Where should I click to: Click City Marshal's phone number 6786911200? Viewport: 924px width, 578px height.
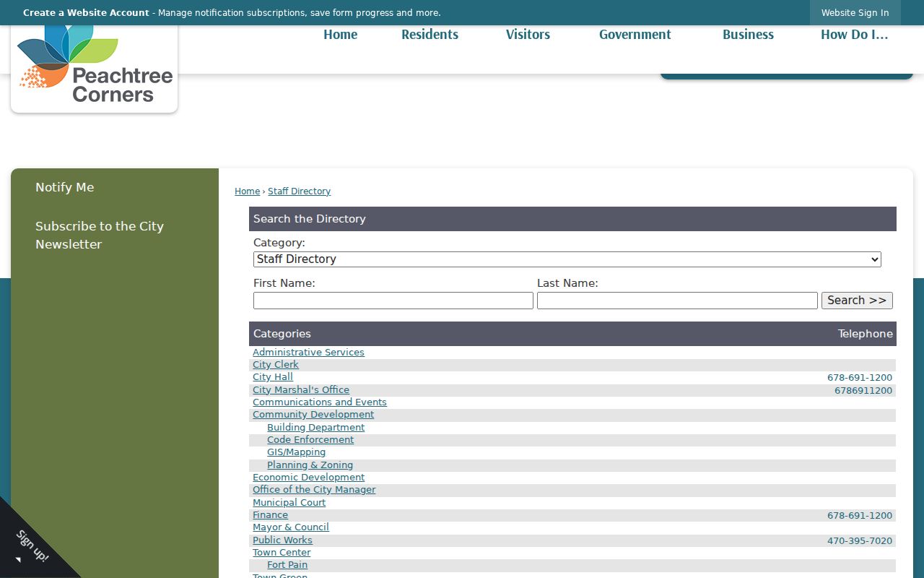coord(863,391)
